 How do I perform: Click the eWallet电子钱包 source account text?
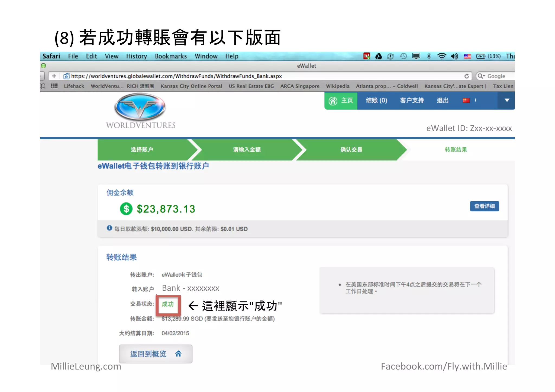pos(182,275)
